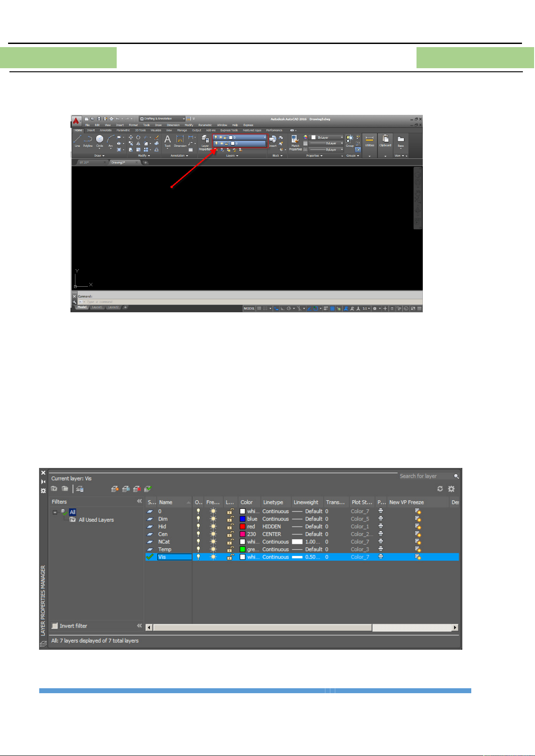
Task: Switch to the Layout1 tab
Action: 97,307
